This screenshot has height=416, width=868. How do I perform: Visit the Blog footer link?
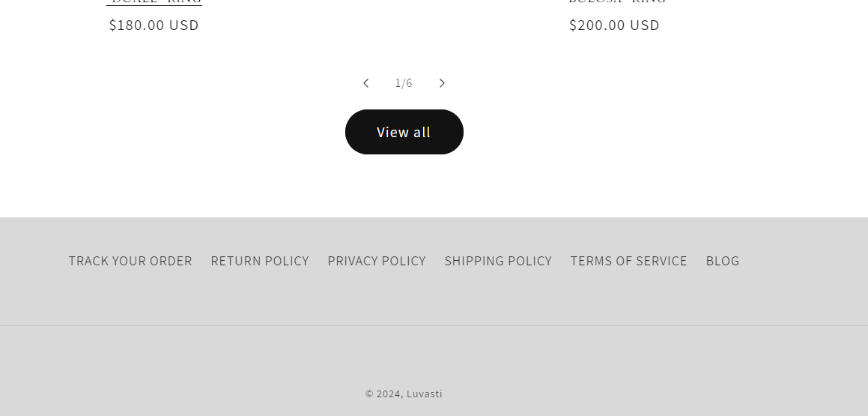(723, 261)
